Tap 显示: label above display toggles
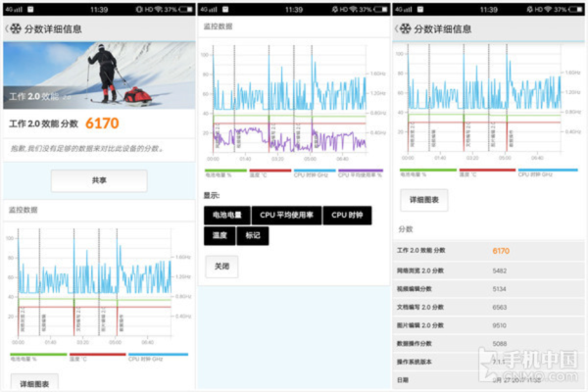The image size is (588, 392). coord(212,195)
